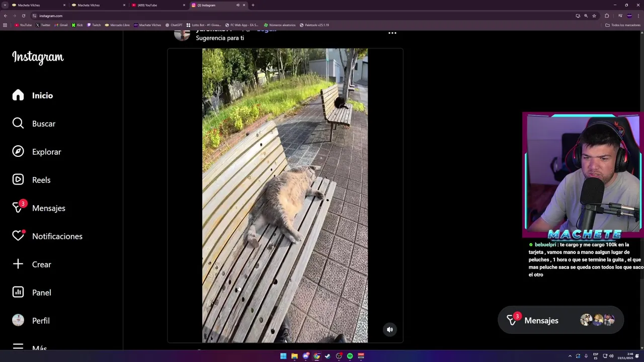
Task: Open the ChatGPT bookmark
Action: click(174, 25)
